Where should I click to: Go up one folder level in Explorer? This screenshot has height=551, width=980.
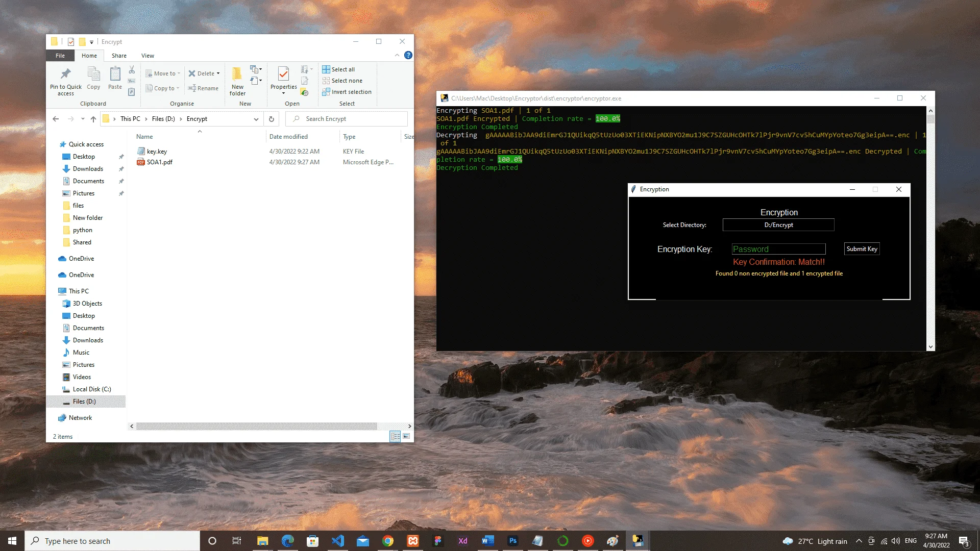click(x=93, y=119)
